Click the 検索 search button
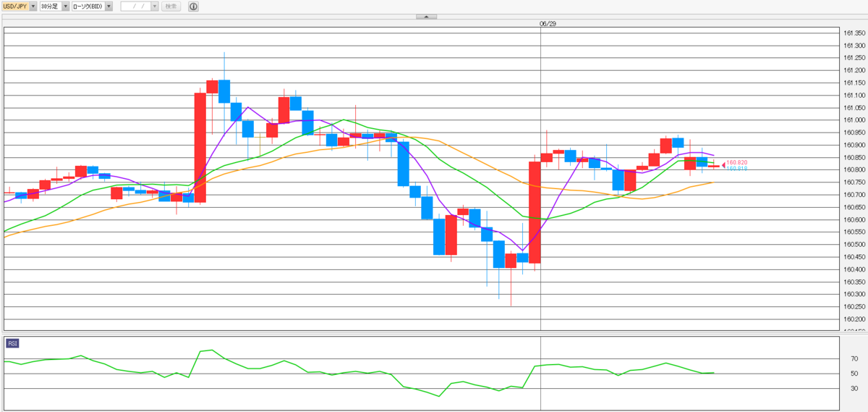868x412 pixels. point(171,6)
